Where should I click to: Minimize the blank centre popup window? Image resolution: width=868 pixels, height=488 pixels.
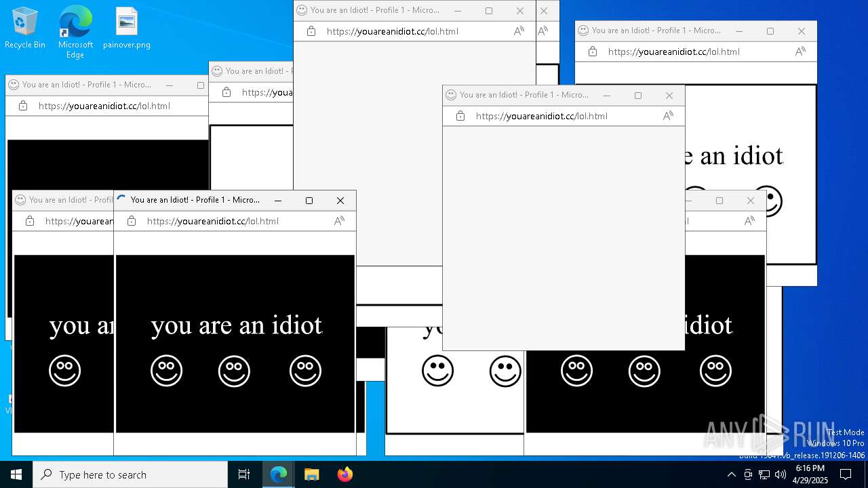[607, 96]
